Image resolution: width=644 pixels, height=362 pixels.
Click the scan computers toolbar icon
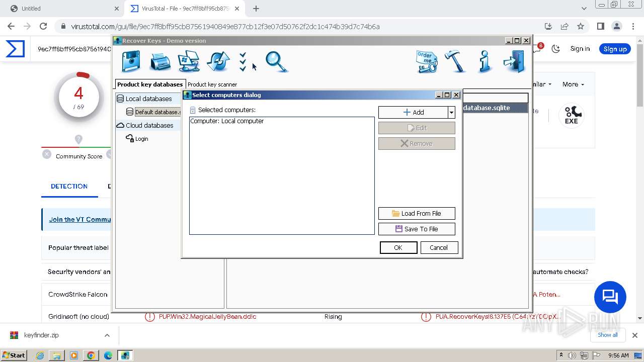click(189, 62)
